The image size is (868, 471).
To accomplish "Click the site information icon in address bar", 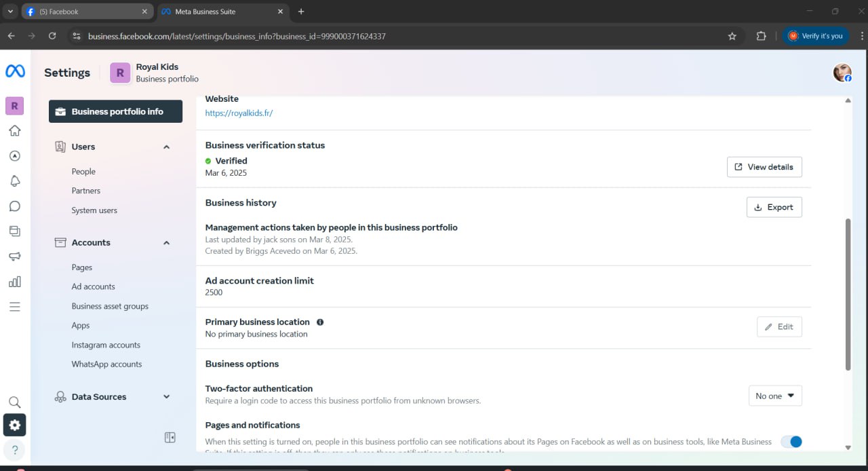I will click(76, 36).
